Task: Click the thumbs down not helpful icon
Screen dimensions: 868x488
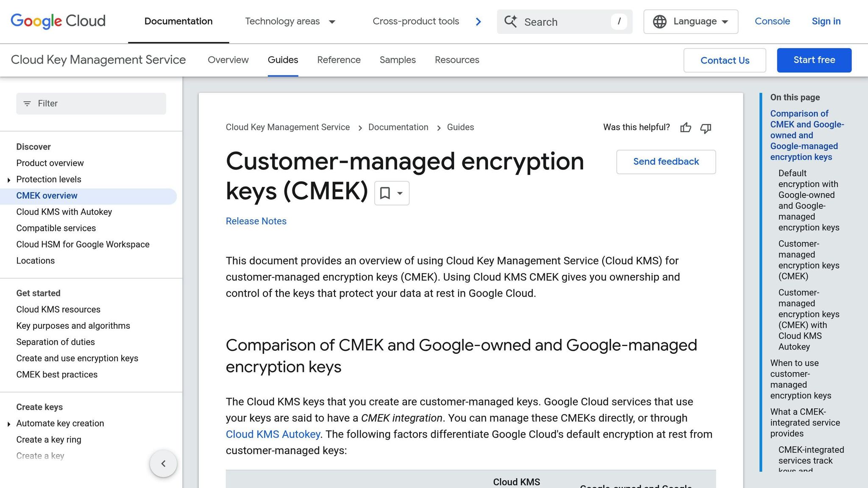Action: point(706,128)
